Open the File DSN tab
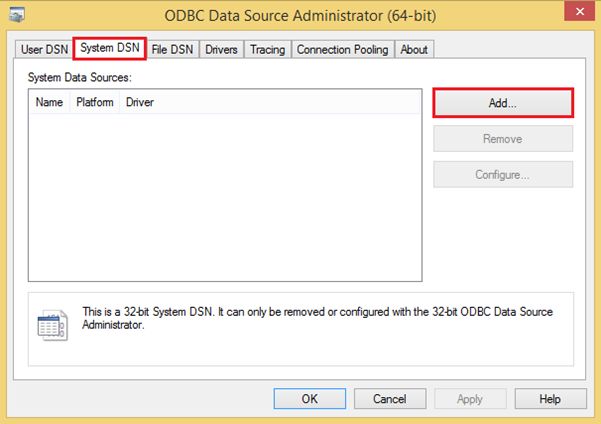This screenshot has width=601, height=424. click(x=174, y=50)
